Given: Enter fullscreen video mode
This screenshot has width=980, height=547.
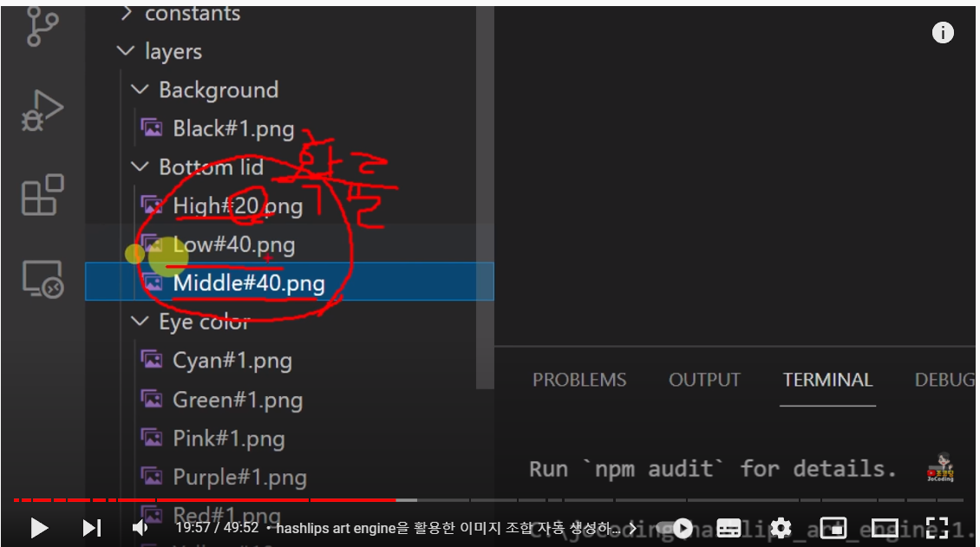Looking at the screenshot, I should coord(937,528).
